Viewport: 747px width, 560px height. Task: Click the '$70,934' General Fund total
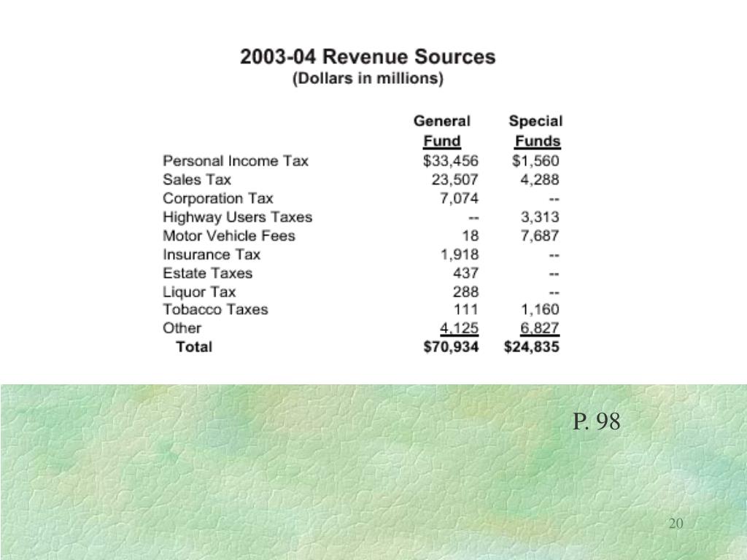[x=451, y=346]
